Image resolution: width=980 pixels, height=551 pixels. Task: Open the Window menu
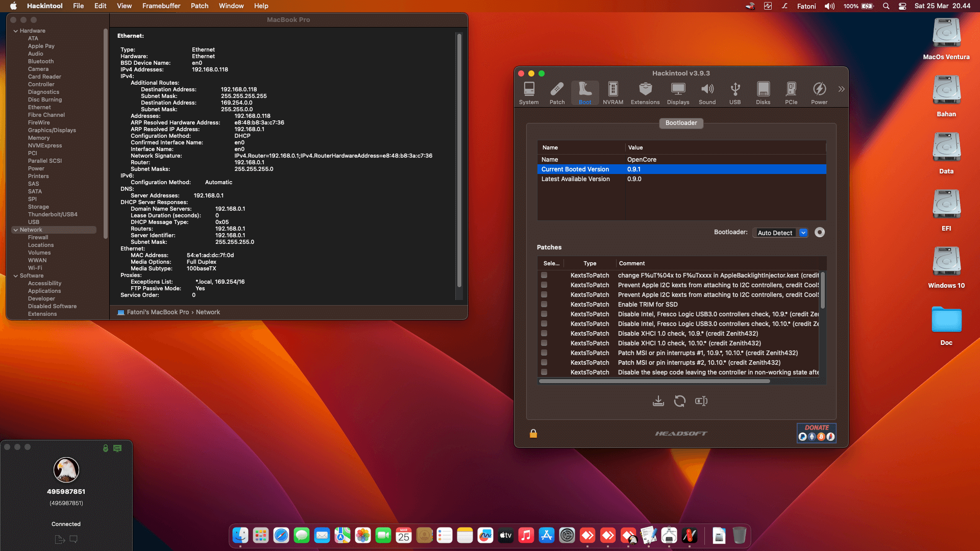231,6
